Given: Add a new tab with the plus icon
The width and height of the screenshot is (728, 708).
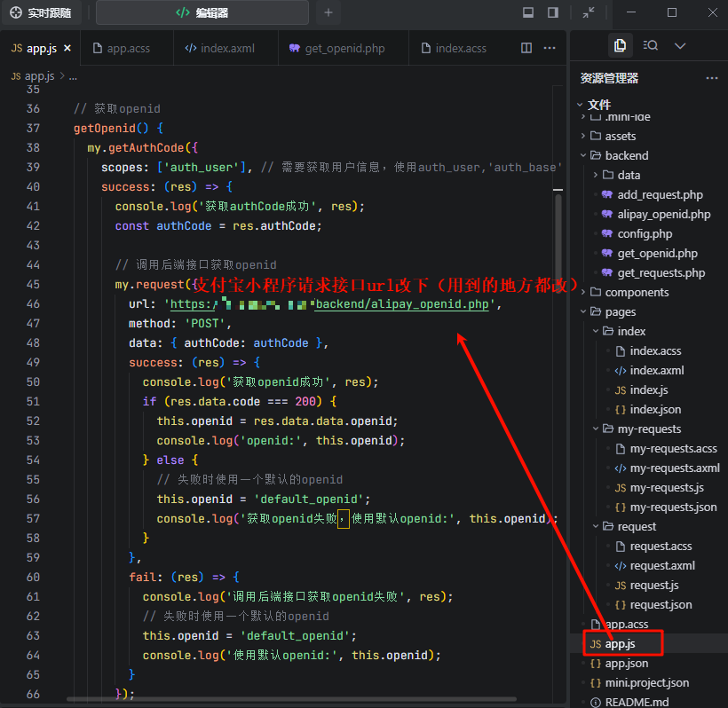Looking at the screenshot, I should point(328,12).
